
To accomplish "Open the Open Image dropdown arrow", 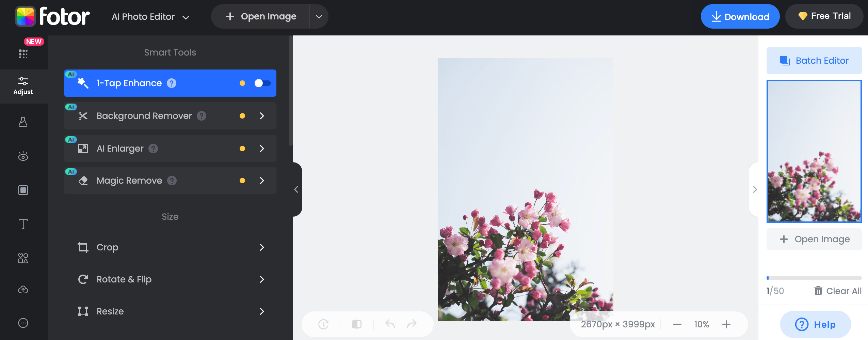I will [319, 16].
